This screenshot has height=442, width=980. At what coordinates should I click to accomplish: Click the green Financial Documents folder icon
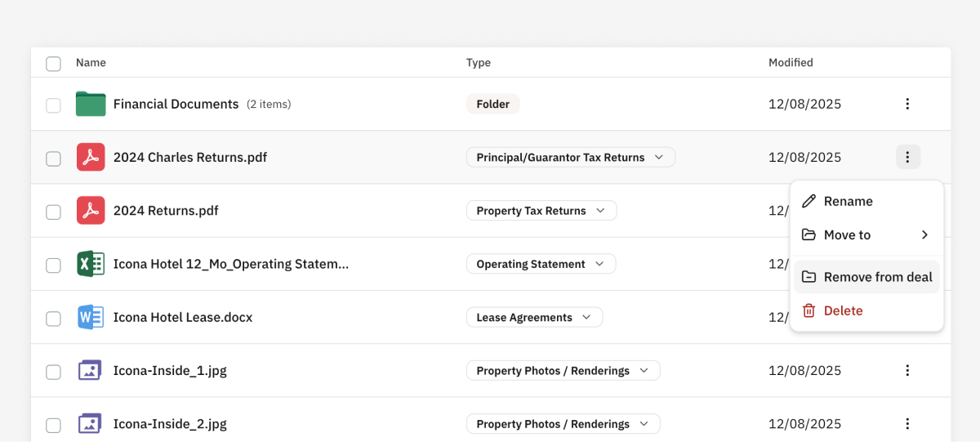[x=91, y=104]
